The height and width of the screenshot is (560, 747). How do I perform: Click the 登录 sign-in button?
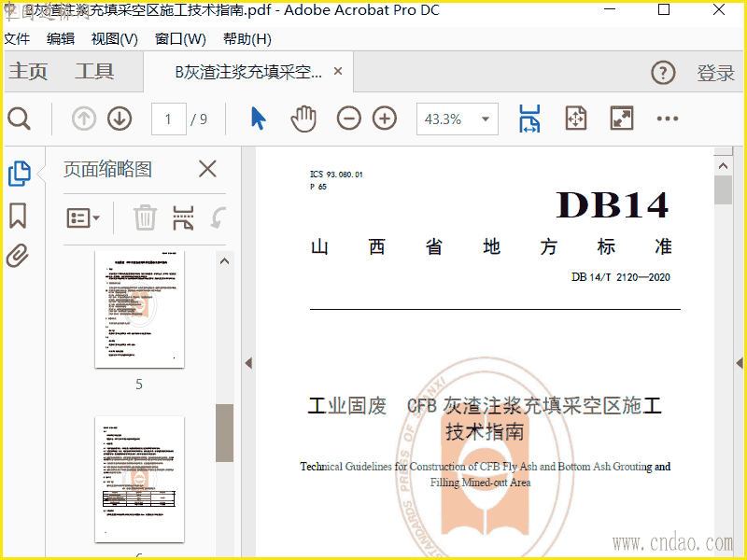715,73
